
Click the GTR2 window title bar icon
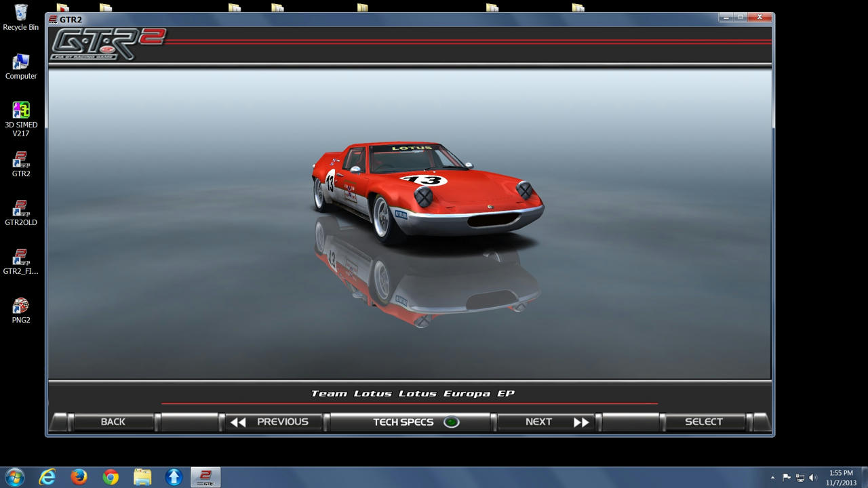pyautogui.click(x=53, y=19)
